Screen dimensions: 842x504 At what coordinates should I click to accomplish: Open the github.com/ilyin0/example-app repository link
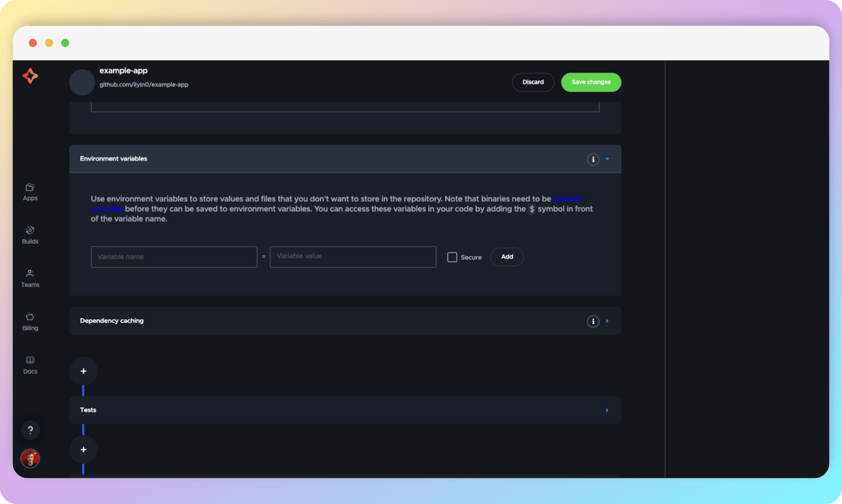(x=144, y=84)
